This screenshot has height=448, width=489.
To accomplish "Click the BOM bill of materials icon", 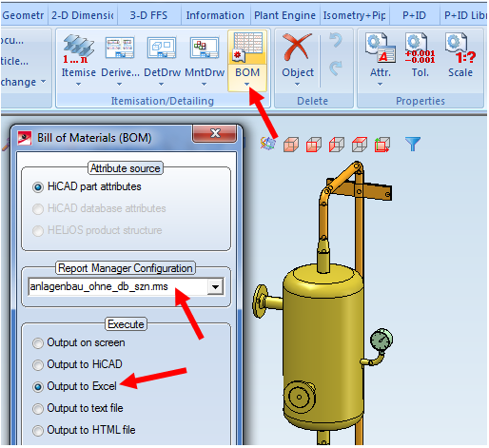I will point(247,48).
